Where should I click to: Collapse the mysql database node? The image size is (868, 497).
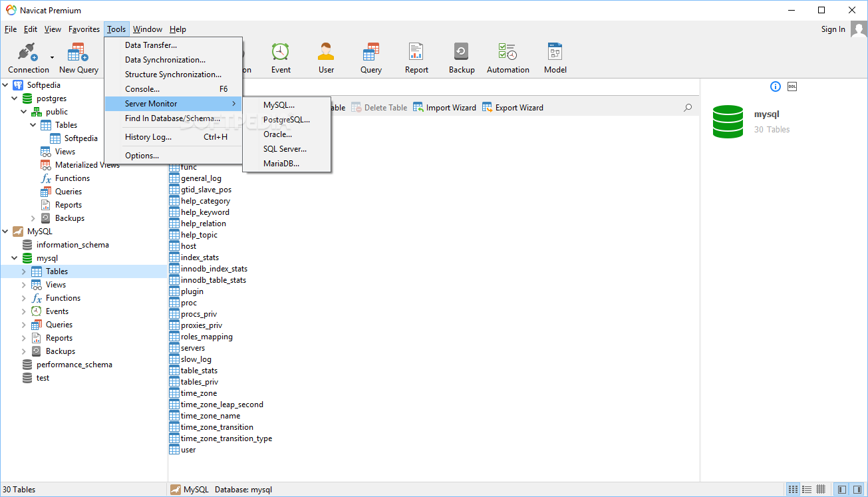[15, 258]
